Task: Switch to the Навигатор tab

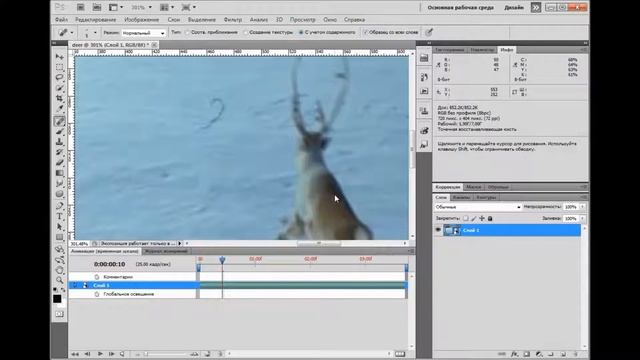Action: tap(482, 50)
